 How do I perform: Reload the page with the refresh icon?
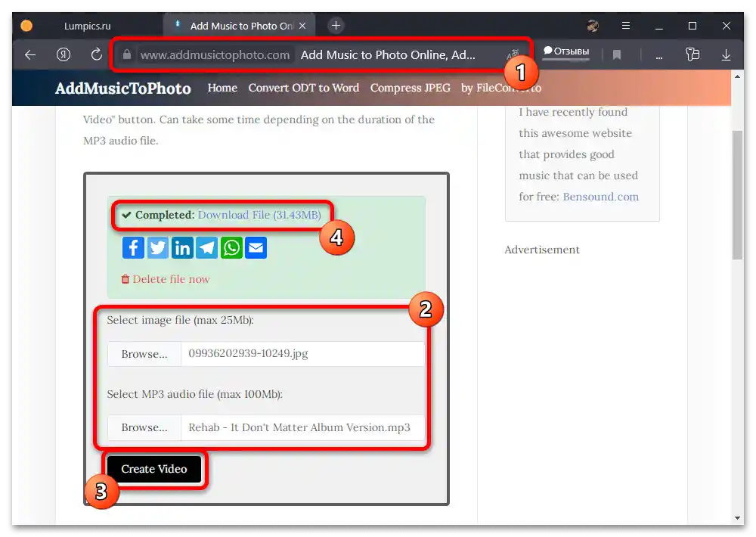tap(97, 54)
